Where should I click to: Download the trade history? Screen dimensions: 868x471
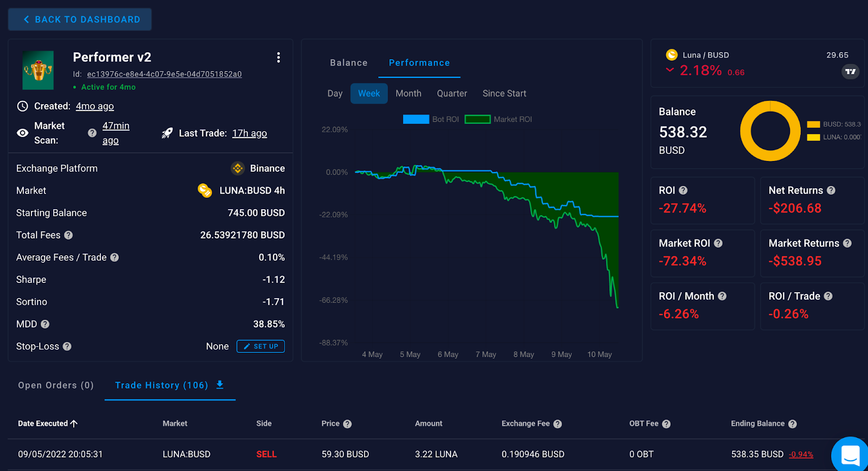click(x=220, y=385)
